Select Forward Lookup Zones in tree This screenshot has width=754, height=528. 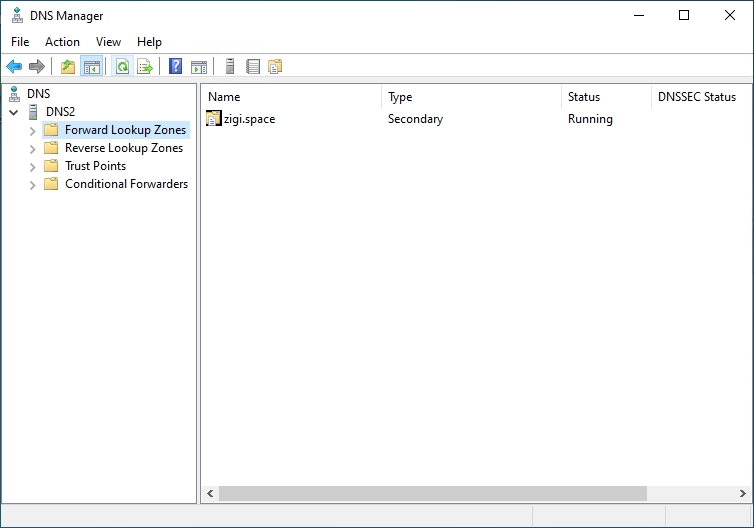coord(126,130)
